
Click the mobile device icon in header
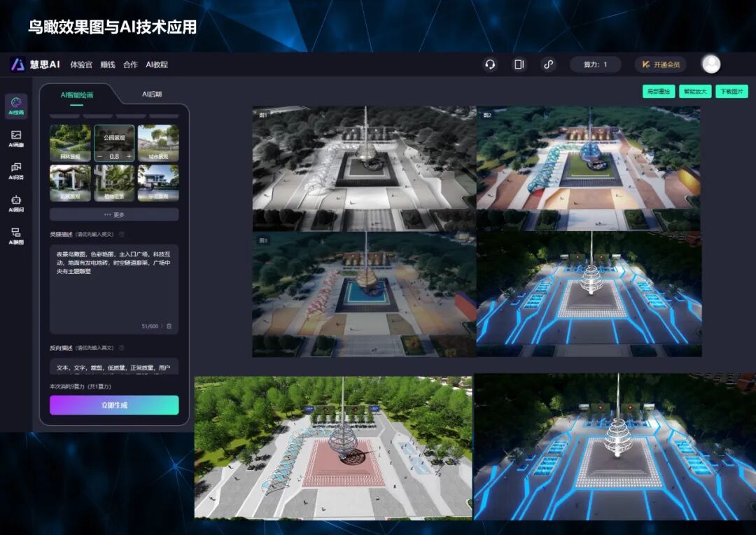[519, 64]
